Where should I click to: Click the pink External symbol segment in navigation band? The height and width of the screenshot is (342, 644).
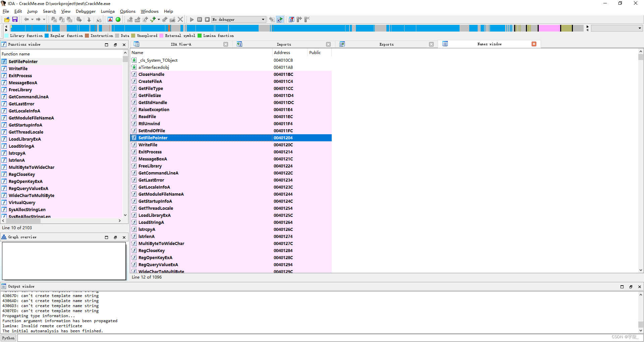[549, 28]
